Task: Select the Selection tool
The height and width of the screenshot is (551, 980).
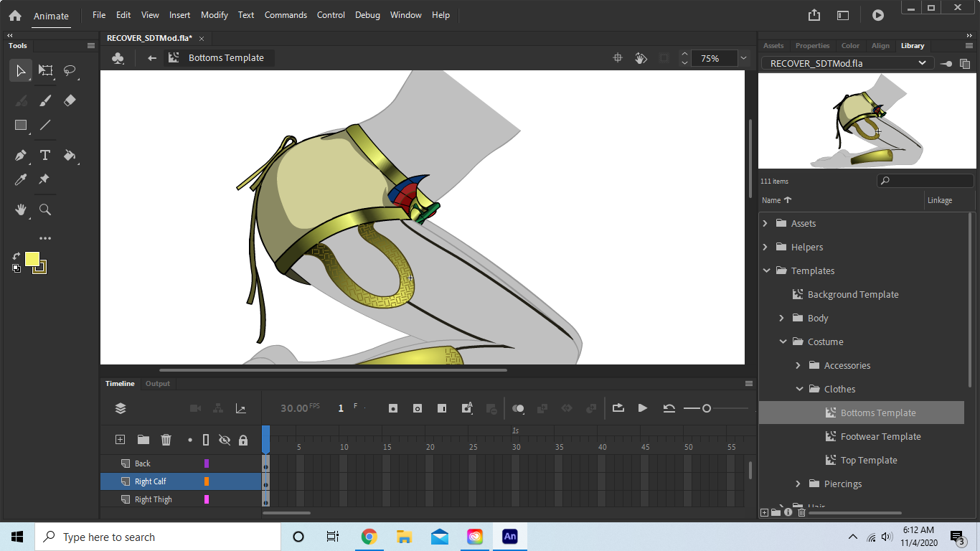Action: point(20,70)
